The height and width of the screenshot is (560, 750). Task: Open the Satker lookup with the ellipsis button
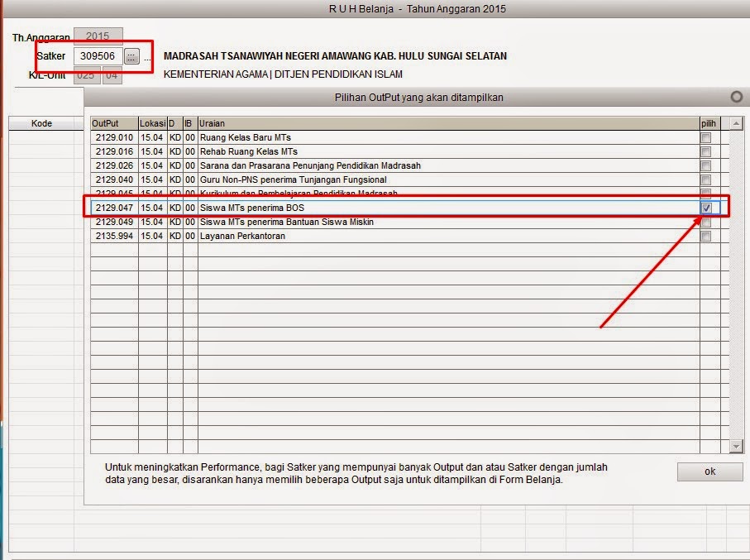click(132, 56)
